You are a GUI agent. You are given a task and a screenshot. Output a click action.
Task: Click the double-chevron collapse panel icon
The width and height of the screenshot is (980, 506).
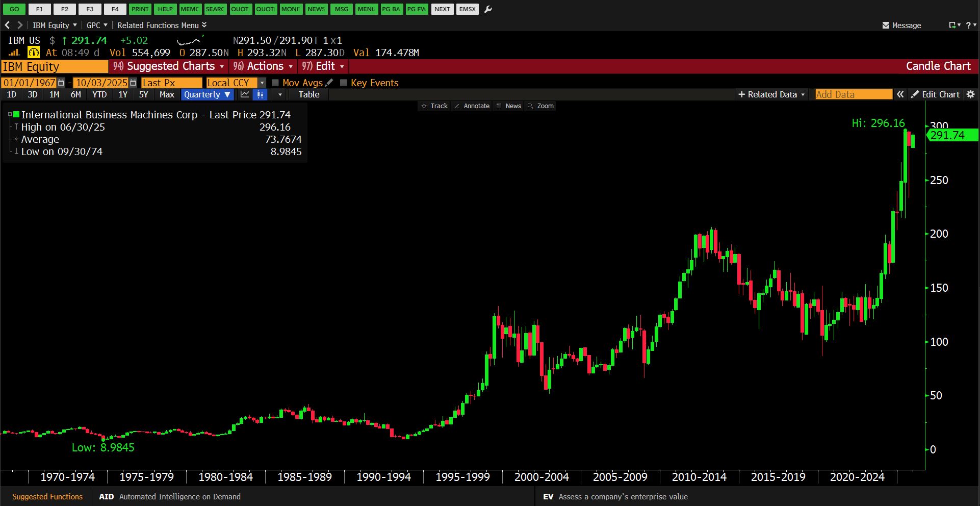coord(900,94)
